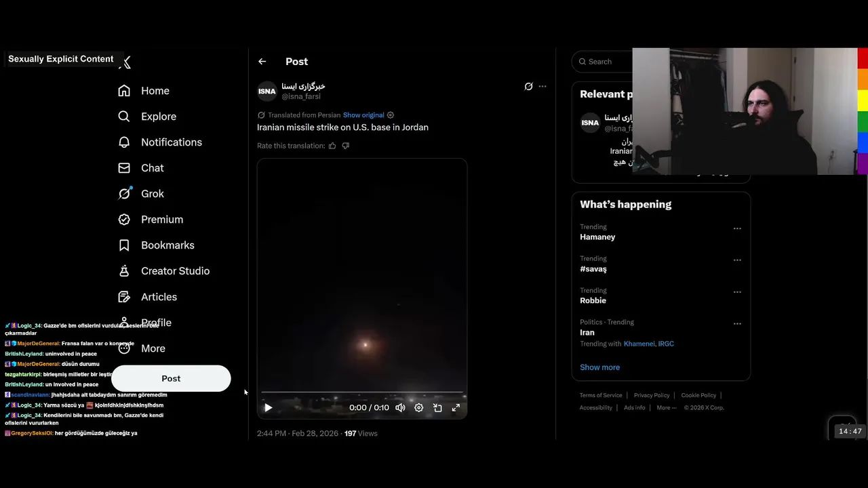The image size is (868, 488).
Task: Expand options for Robbie trend
Action: point(737,292)
